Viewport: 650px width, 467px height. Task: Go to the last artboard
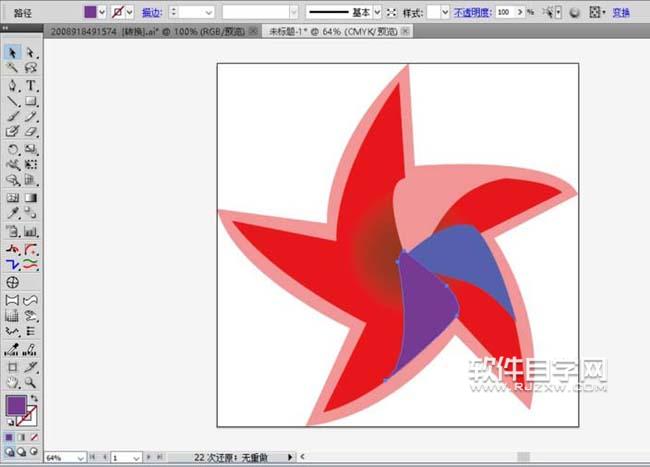pyautogui.click(x=160, y=457)
